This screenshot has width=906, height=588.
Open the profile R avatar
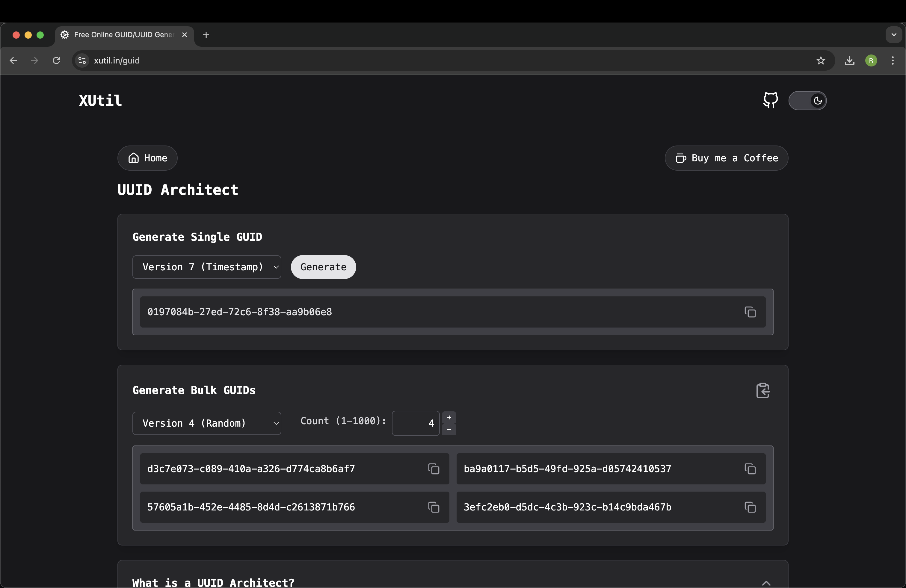871,60
